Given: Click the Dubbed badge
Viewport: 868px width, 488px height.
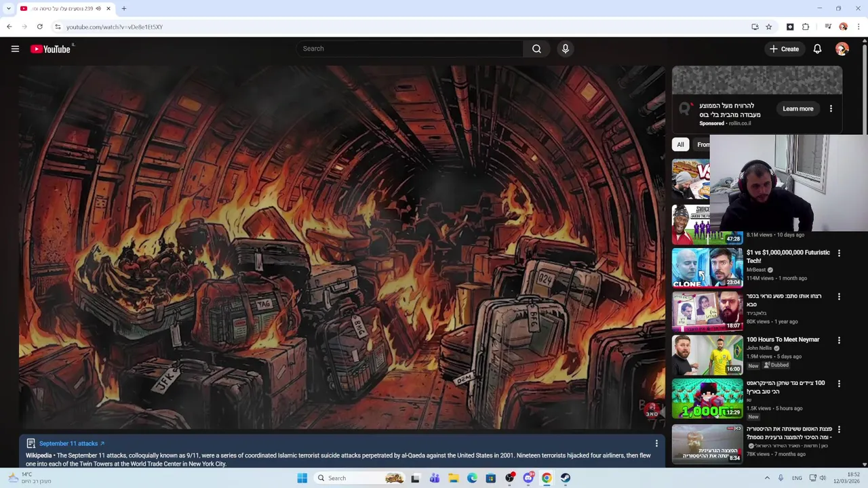Looking at the screenshot, I should 776,365.
